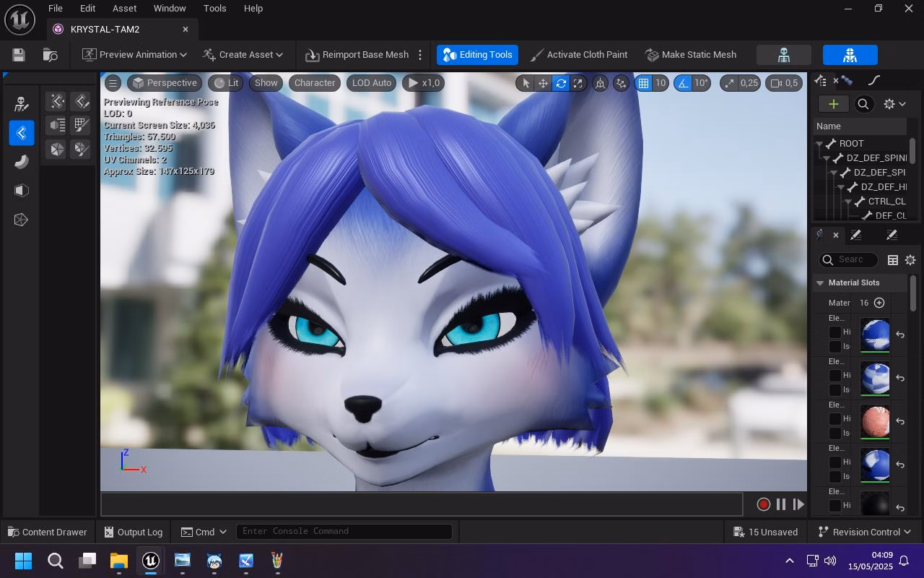The height and width of the screenshot is (578, 924).
Task: Pick the grid paint brush tool
Action: 81,125
